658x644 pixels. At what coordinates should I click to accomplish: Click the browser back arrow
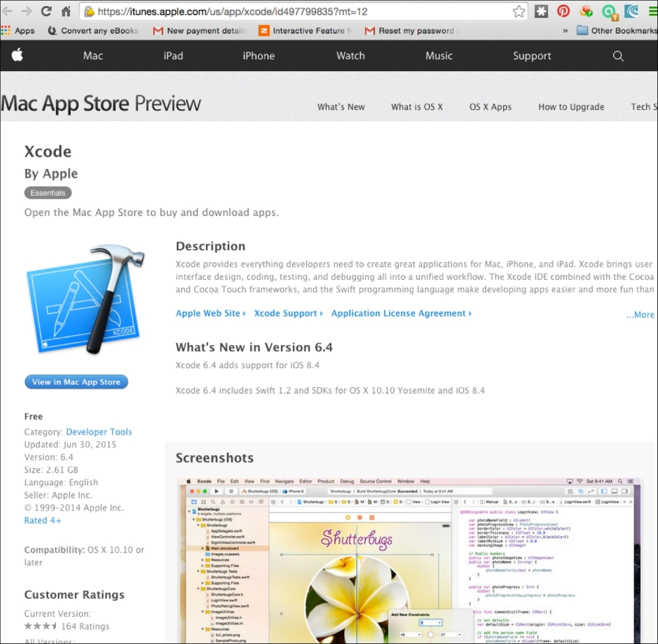click(7, 11)
